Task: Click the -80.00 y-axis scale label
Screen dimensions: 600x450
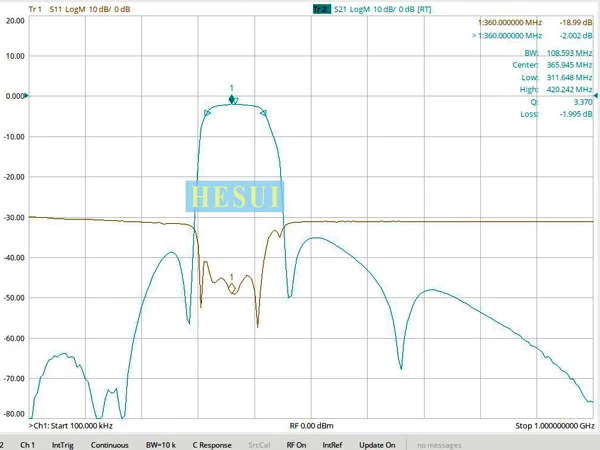Action: 15,414
